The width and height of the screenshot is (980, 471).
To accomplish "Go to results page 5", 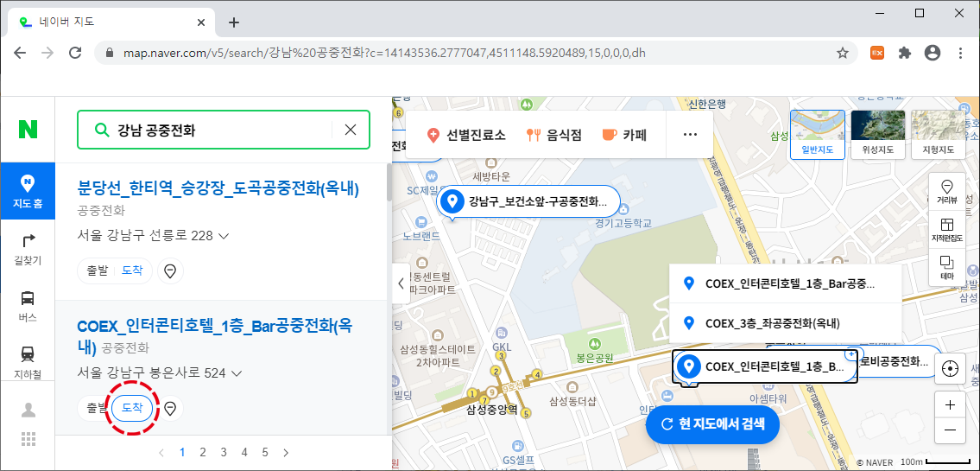I will pos(265,452).
